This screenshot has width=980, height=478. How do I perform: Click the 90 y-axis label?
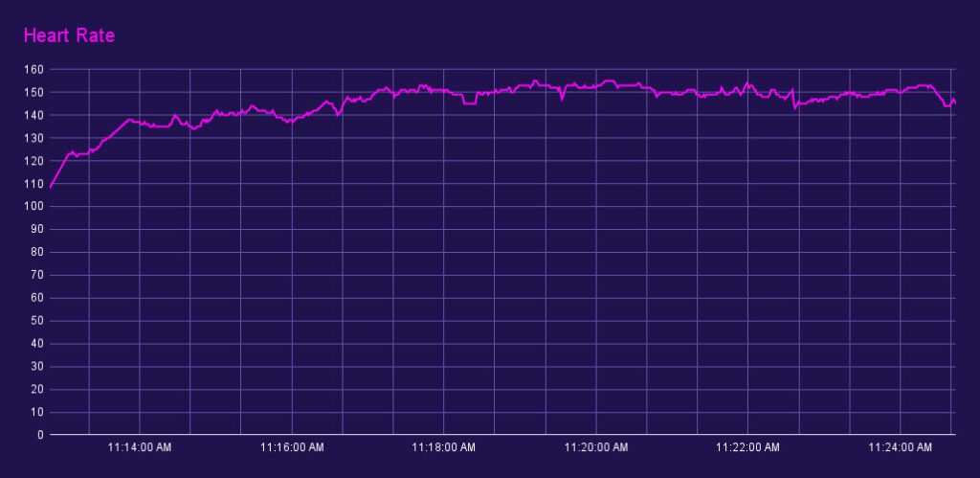pyautogui.click(x=37, y=230)
